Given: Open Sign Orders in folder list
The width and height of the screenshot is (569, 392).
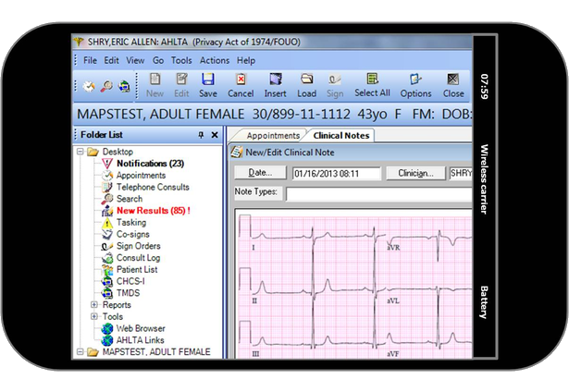Looking at the screenshot, I should 138,246.
